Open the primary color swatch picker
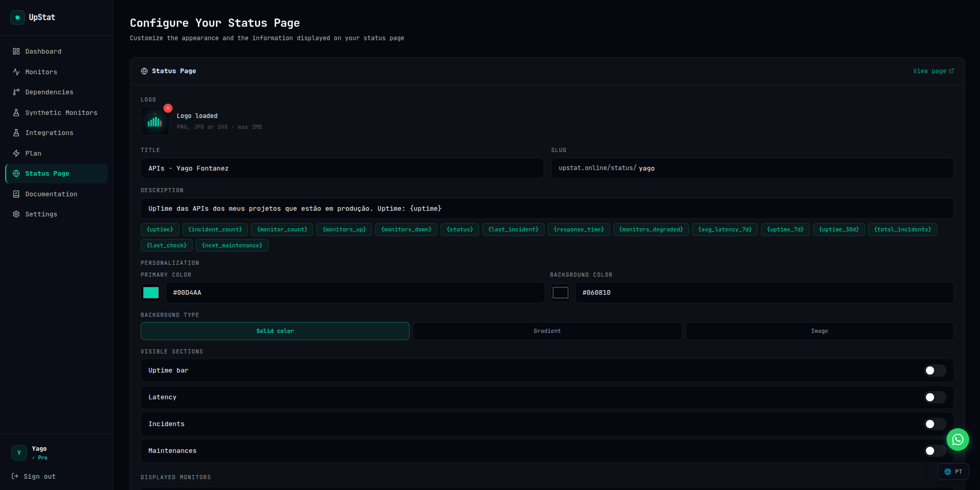 (x=151, y=293)
